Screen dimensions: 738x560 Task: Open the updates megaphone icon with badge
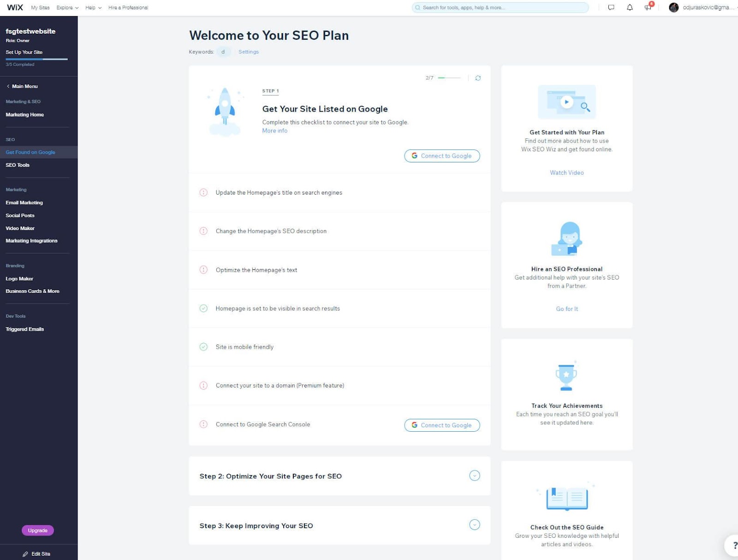click(647, 7)
